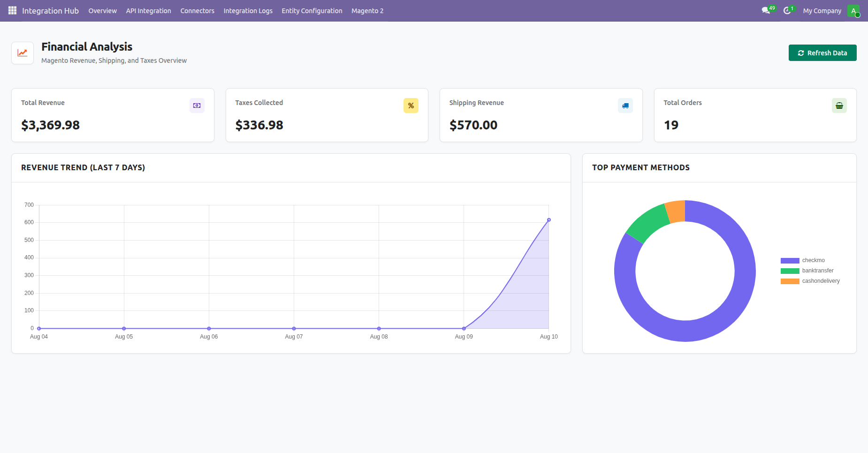
Task: Open the API Integration menu
Action: coord(149,11)
